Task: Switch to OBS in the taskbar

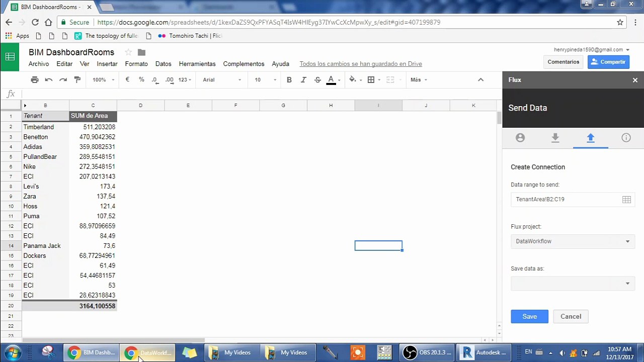Action: [427, 352]
